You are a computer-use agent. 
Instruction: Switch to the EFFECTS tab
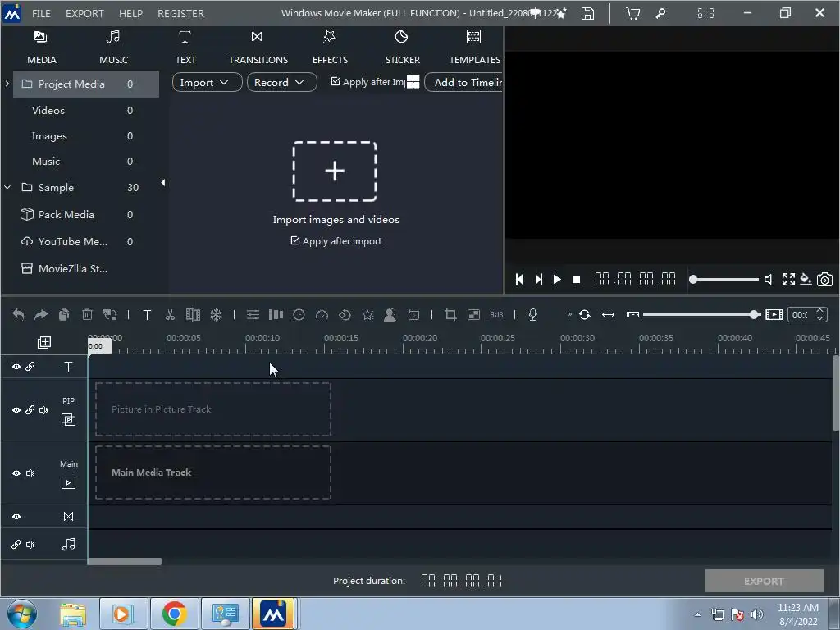point(330,47)
